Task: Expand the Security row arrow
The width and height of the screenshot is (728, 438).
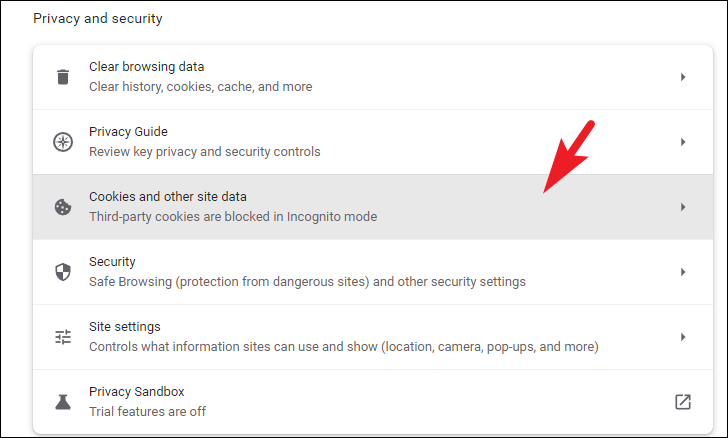Action: pos(682,272)
